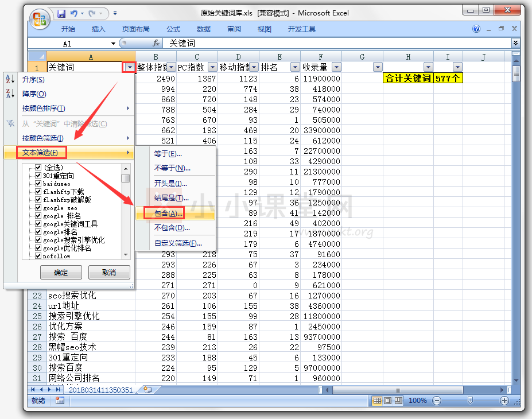Screen dimensions: 532x419
Task: Click the vertical scrollbar thumb
Action: (x=516, y=74)
